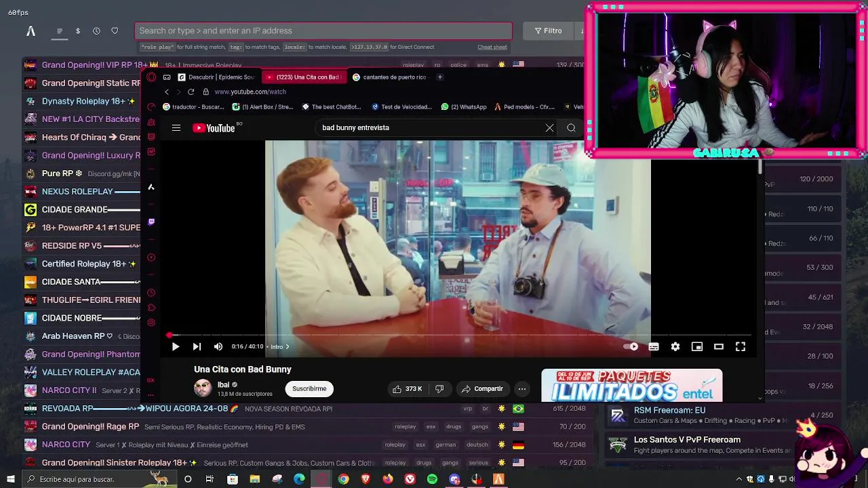Open a new browser tab with plus
This screenshot has height=488, width=868.
[x=440, y=77]
